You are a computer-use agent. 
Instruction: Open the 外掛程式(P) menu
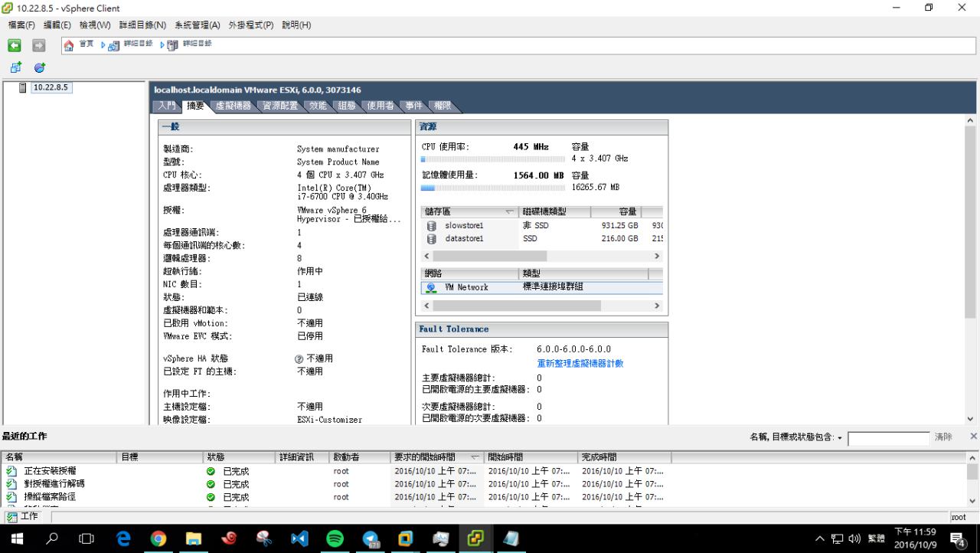[251, 25]
